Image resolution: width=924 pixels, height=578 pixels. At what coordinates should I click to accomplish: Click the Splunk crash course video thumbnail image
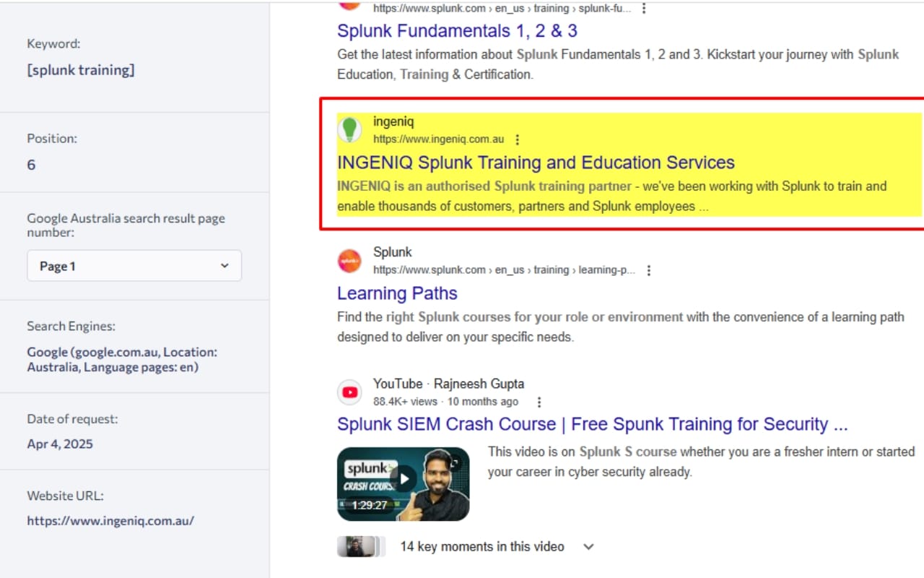[x=404, y=484]
